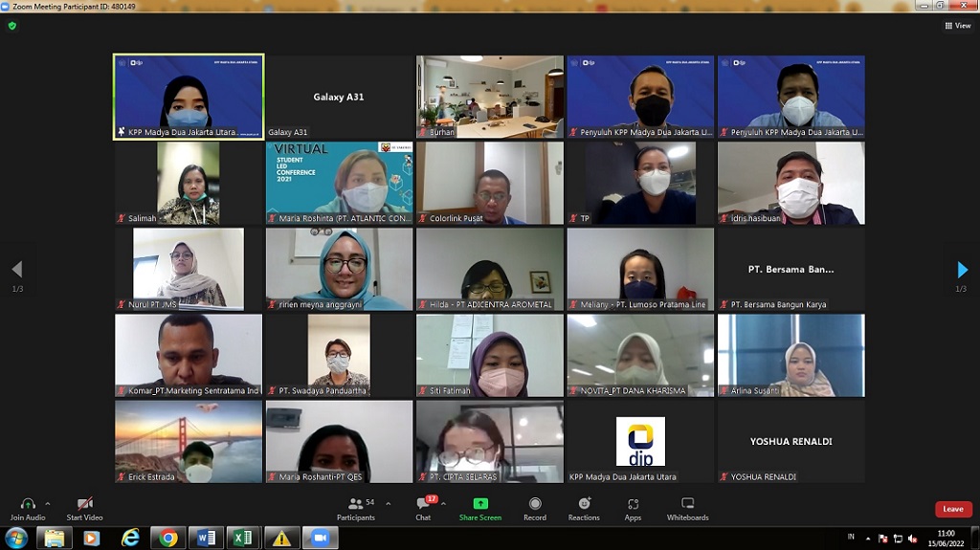Go to previous gallery page using left arrow
The width and height of the screenshot is (980, 550).
[16, 270]
